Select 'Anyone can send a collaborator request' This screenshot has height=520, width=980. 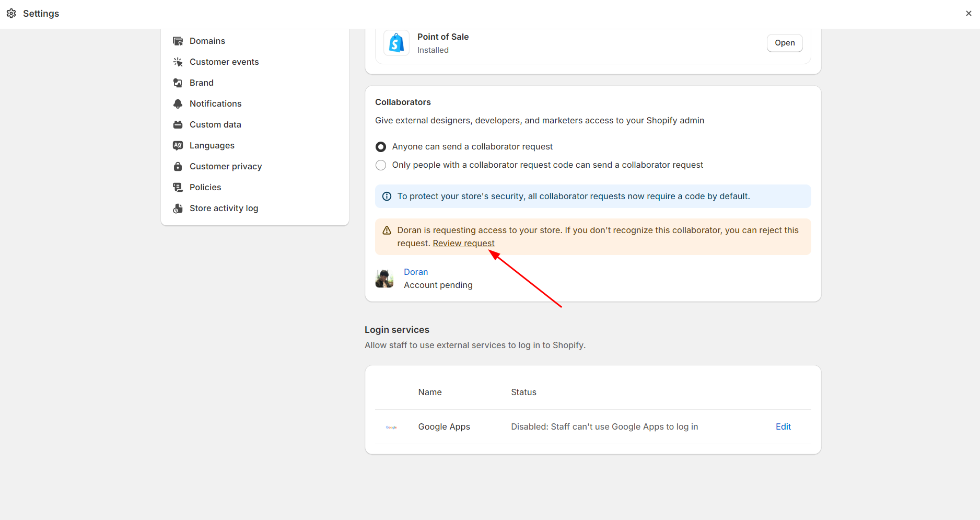coord(380,146)
